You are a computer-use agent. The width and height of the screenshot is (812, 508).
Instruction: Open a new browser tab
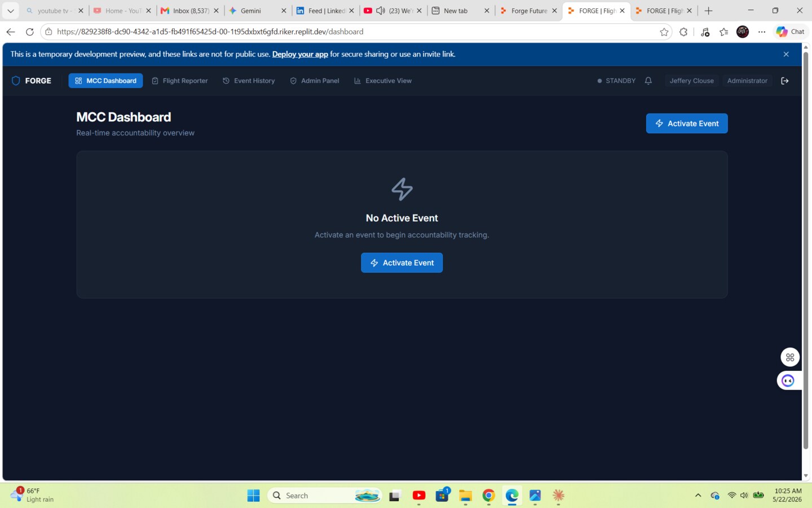[709, 11]
